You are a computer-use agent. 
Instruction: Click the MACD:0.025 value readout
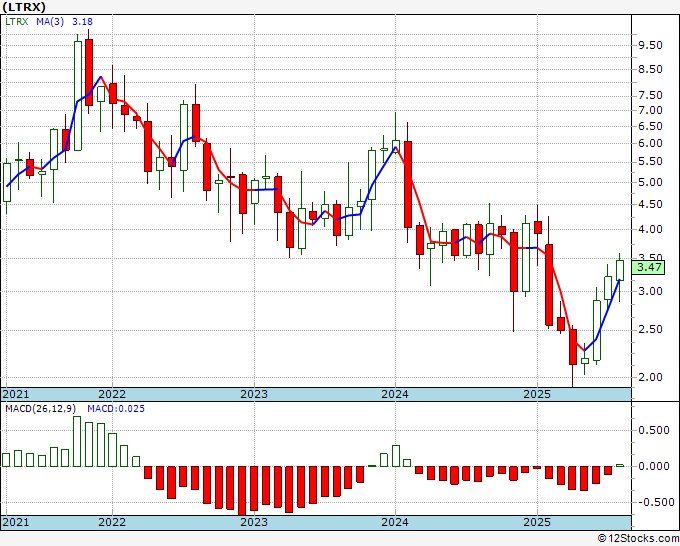[116, 409]
